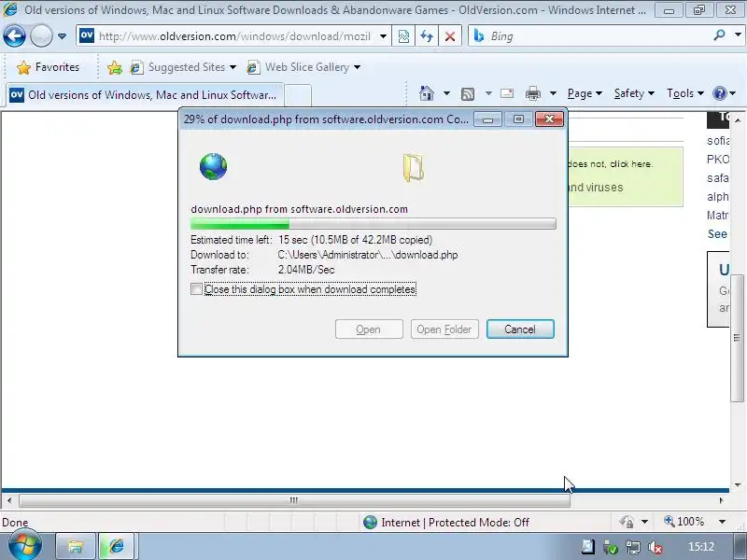Open Suggested Sites link
This screenshot has height=560, width=747.
[183, 67]
